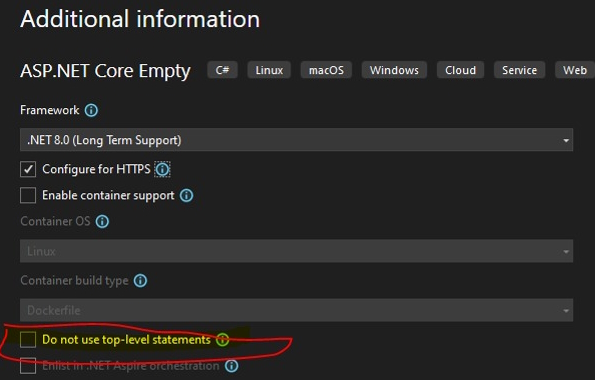Open the Framework info icon

(91, 110)
